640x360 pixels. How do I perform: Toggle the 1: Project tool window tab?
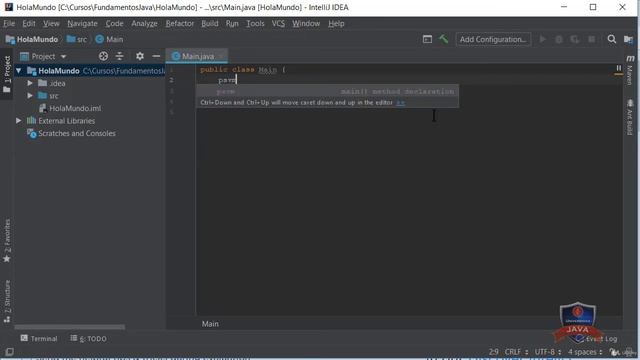[x=7, y=73]
